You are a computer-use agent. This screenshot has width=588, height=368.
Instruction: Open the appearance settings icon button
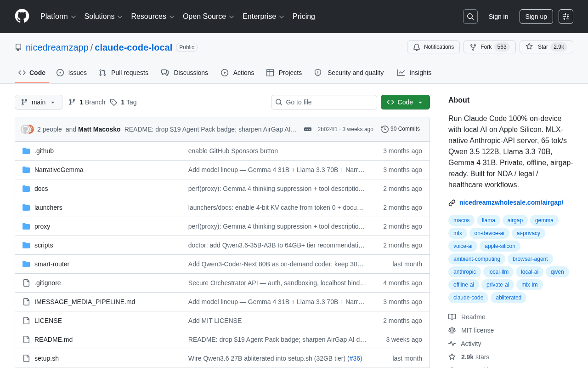(x=566, y=17)
